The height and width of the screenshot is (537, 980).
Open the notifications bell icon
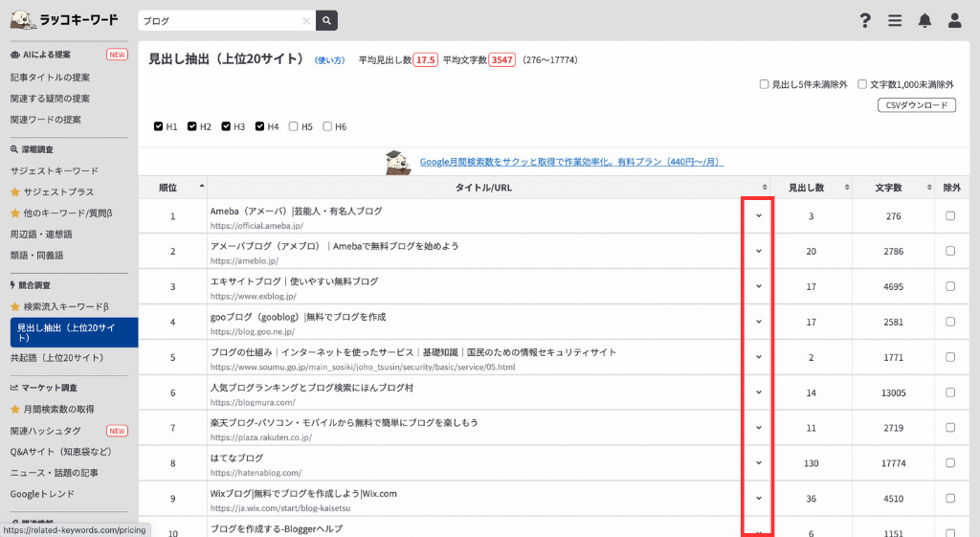(x=924, y=21)
